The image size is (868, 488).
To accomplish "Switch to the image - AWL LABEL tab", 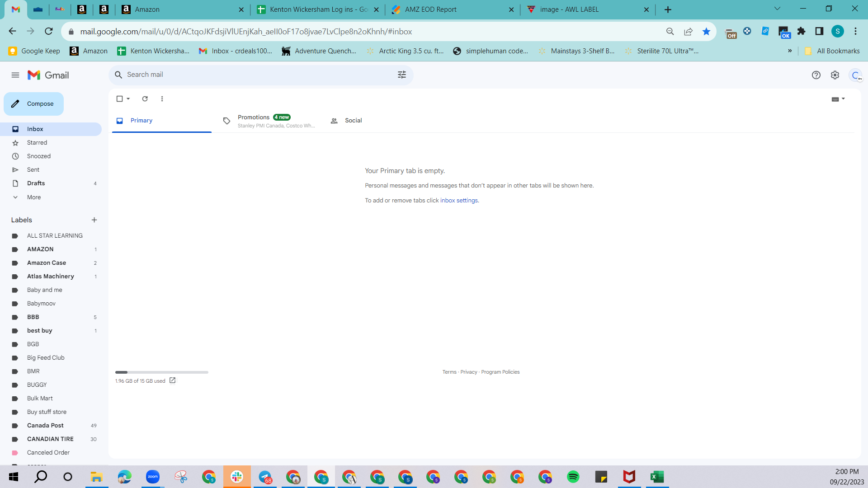I will click(x=587, y=9).
